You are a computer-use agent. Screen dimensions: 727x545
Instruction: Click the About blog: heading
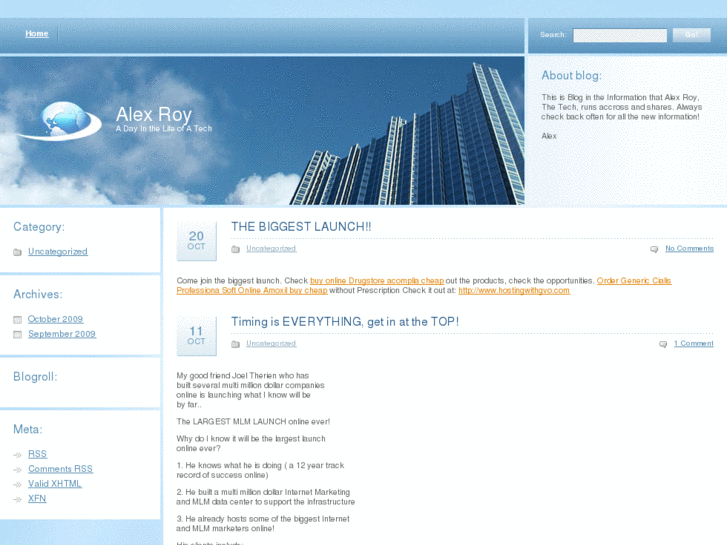pos(571,76)
